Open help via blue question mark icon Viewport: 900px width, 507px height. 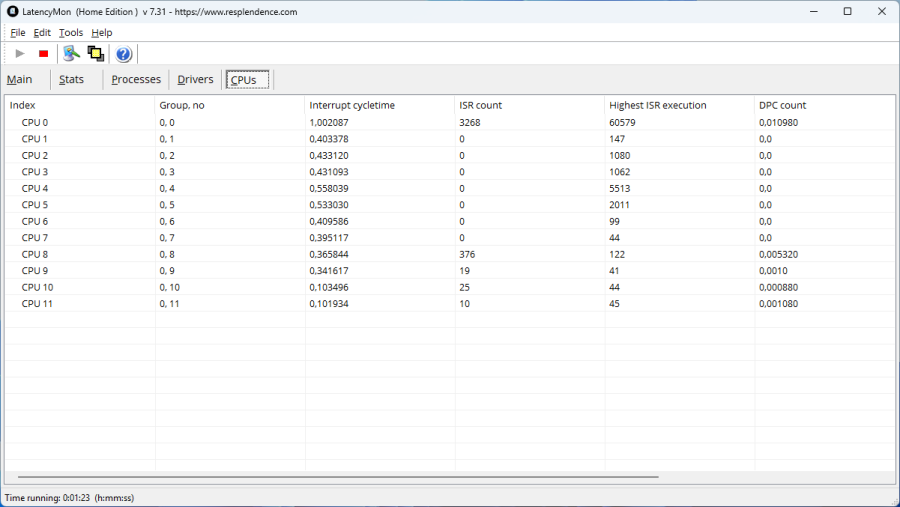click(124, 54)
